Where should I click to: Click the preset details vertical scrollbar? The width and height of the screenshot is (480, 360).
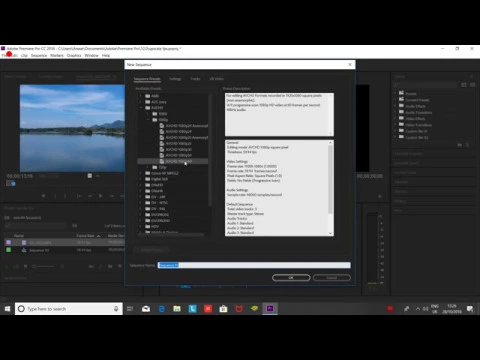click(x=330, y=180)
